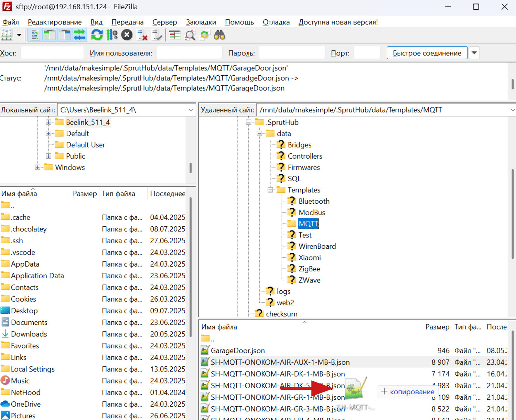
Task: Disconnect from the current server
Action: tap(142, 35)
